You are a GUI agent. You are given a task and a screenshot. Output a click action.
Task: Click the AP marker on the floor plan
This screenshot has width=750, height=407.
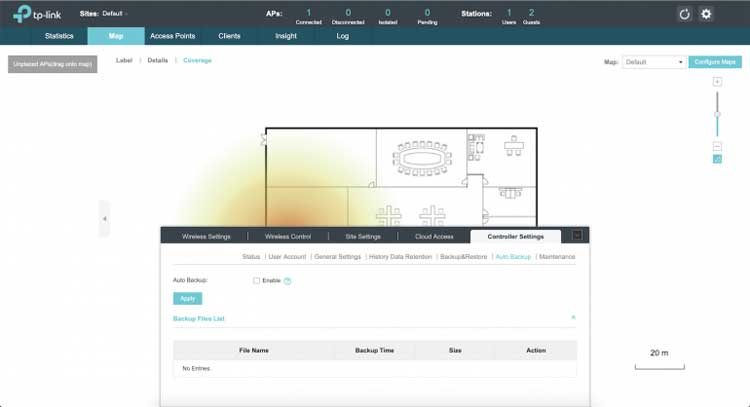(x=264, y=141)
